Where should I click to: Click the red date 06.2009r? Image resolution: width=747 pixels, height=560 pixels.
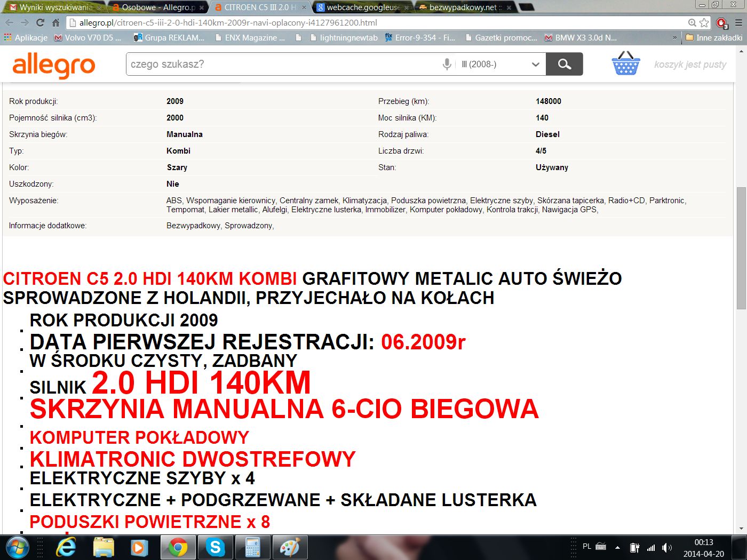(x=424, y=342)
